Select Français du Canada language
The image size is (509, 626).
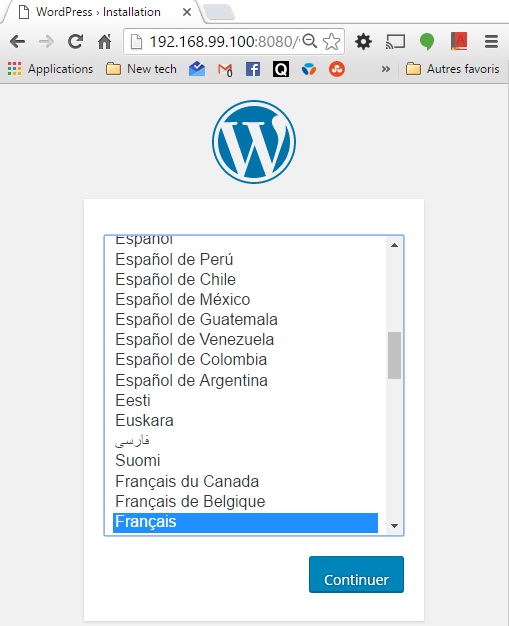pyautogui.click(x=246, y=481)
